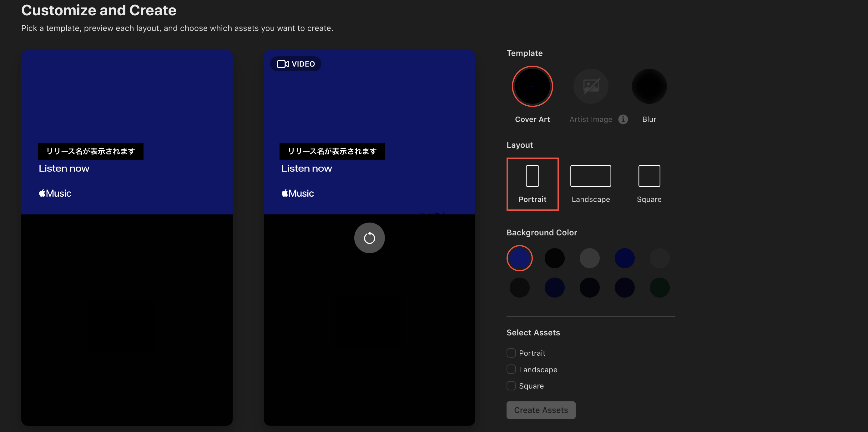The height and width of the screenshot is (432, 868).
Task: Tick the Landscape asset checkbox
Action: pos(511,369)
